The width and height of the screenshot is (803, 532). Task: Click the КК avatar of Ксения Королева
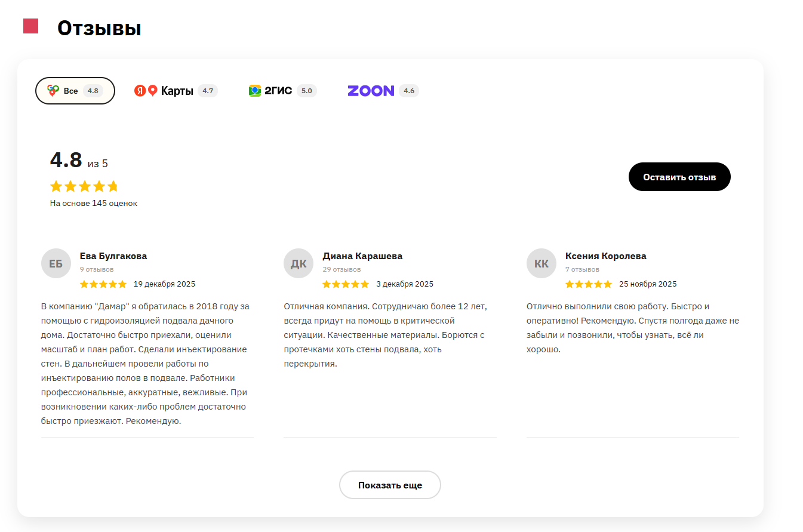coord(542,263)
